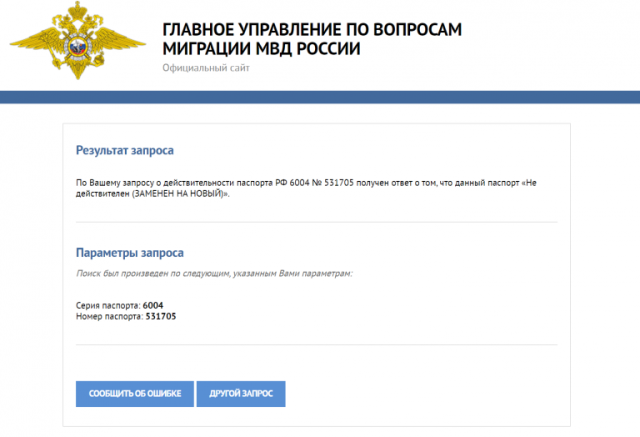The image size is (640, 437).
Task: Click the 'ЗАМЕНЕН НА НОВЫЙ' status text
Action: (x=180, y=194)
